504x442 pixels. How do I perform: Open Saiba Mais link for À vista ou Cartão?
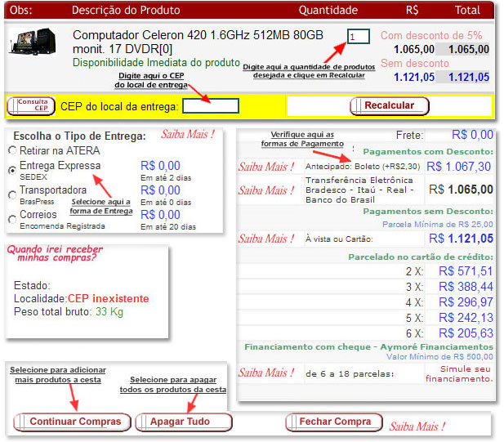(266, 239)
